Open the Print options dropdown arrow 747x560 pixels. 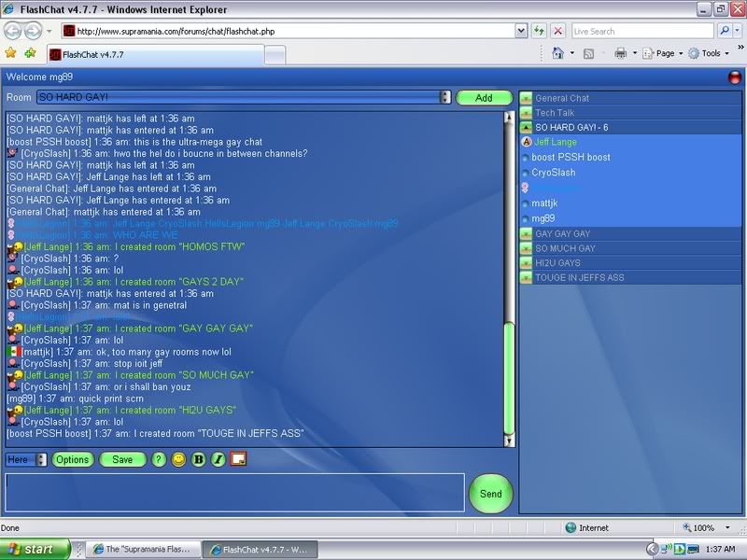[635, 53]
